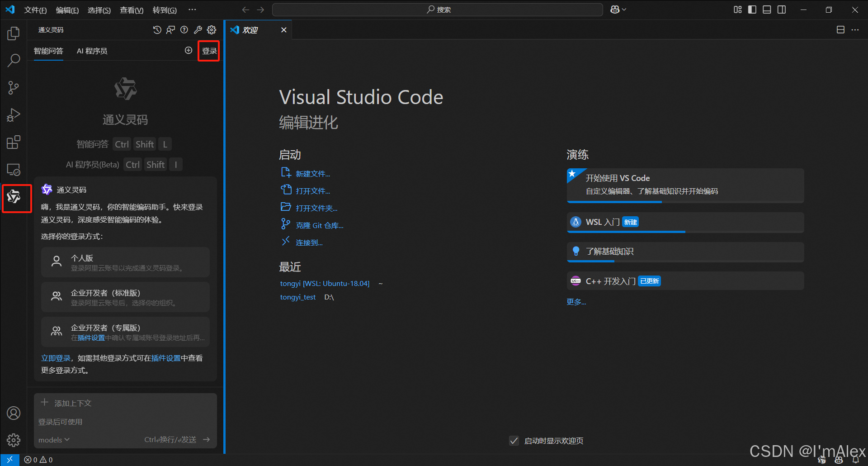This screenshot has height=466, width=868.
Task: Switch to the 智能问答 tab
Action: coord(48,51)
